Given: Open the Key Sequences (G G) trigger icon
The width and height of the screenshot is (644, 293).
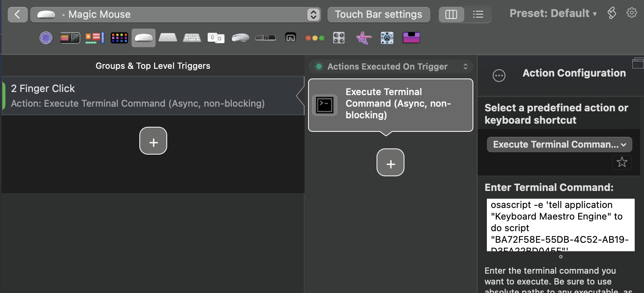Looking at the screenshot, I should [x=216, y=38].
